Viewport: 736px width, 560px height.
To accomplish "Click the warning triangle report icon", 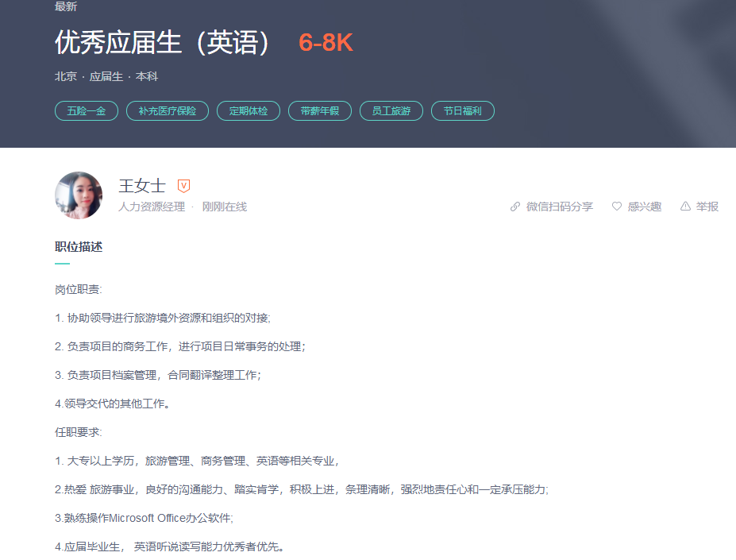I will [685, 207].
